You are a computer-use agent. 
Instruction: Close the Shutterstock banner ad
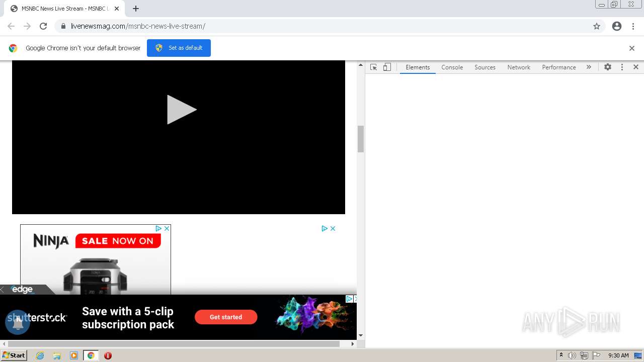(355, 299)
